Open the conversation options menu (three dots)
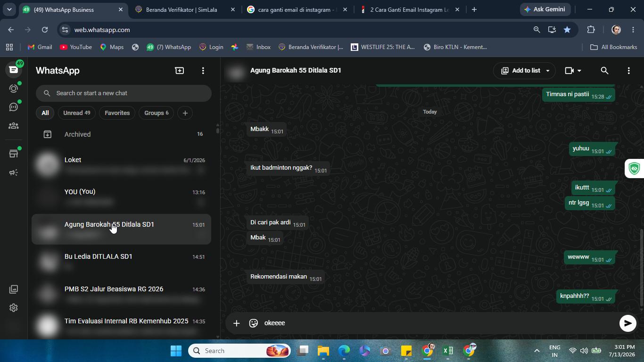The width and height of the screenshot is (644, 362). [628, 70]
